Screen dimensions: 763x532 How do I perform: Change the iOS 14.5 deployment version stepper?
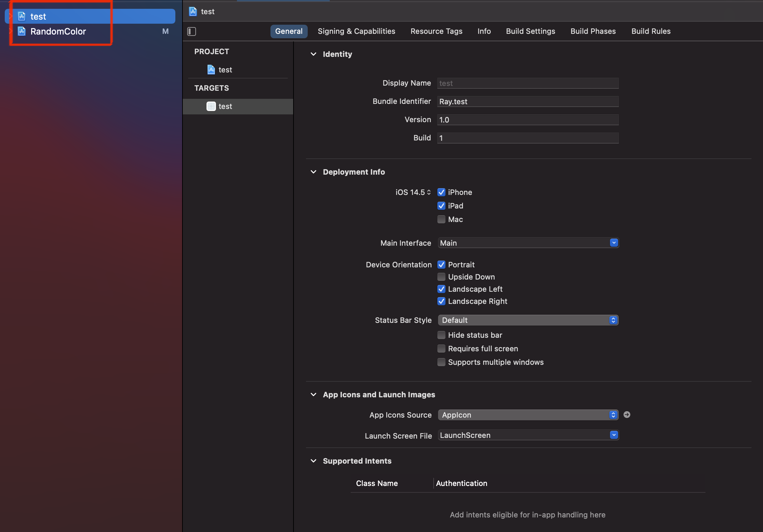coord(429,192)
